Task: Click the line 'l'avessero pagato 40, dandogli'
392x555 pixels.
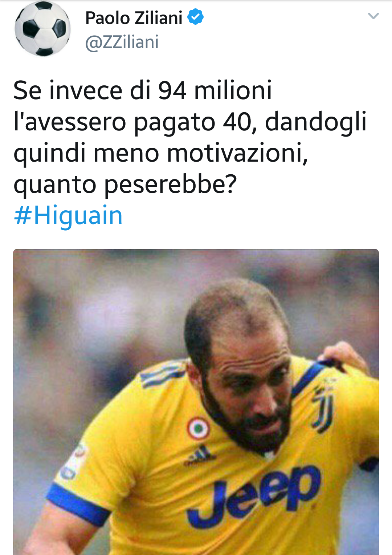Action: pyautogui.click(x=190, y=122)
